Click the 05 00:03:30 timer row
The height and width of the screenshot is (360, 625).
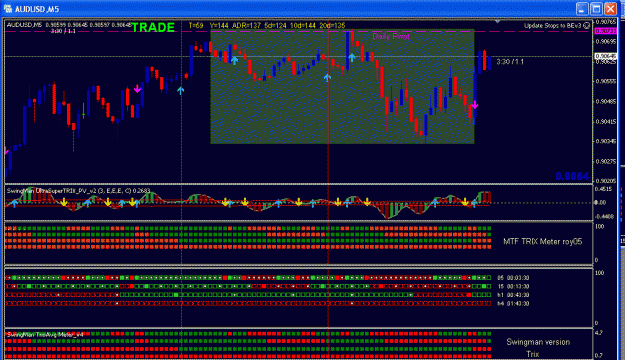click(513, 278)
